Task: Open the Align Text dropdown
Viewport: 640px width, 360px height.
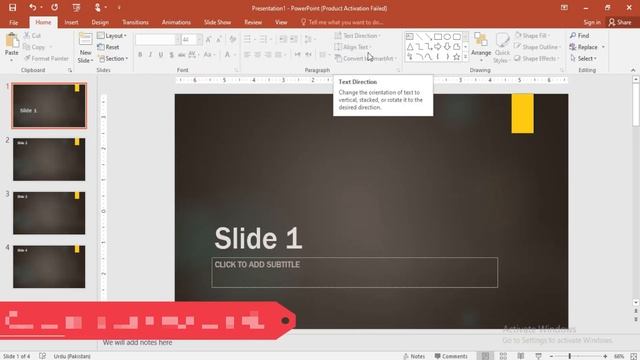Action: (x=353, y=47)
